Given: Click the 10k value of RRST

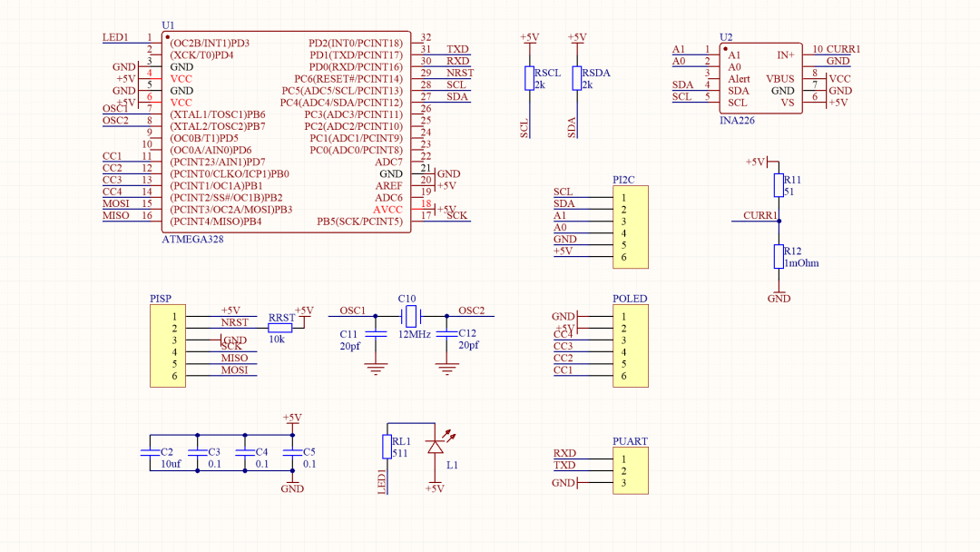Looking at the screenshot, I should pyautogui.click(x=276, y=339).
